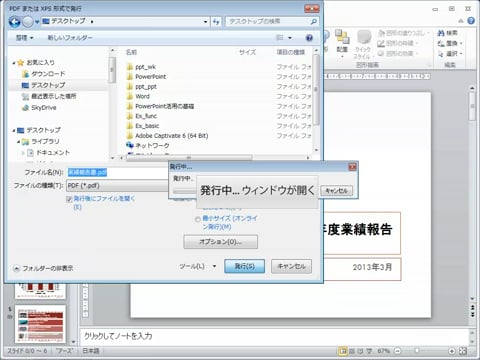Click the 発行(S) publish button
Image resolution: width=480 pixels, height=360 pixels.
pos(245,266)
